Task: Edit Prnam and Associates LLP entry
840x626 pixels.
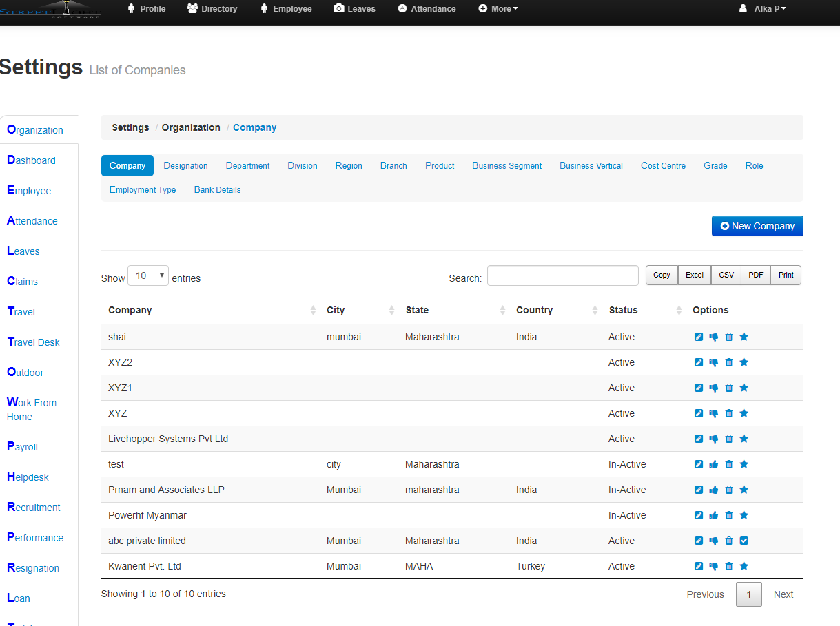Action: [699, 490]
